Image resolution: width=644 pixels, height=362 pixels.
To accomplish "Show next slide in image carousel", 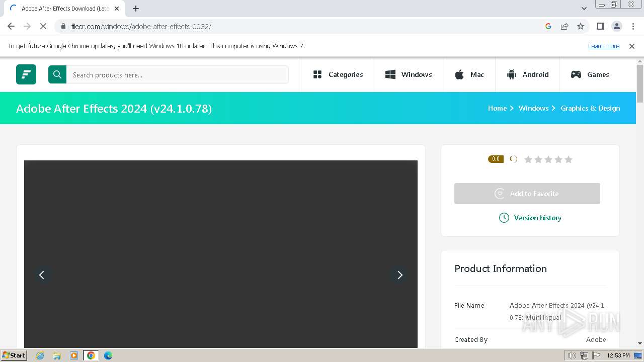I will [400, 275].
